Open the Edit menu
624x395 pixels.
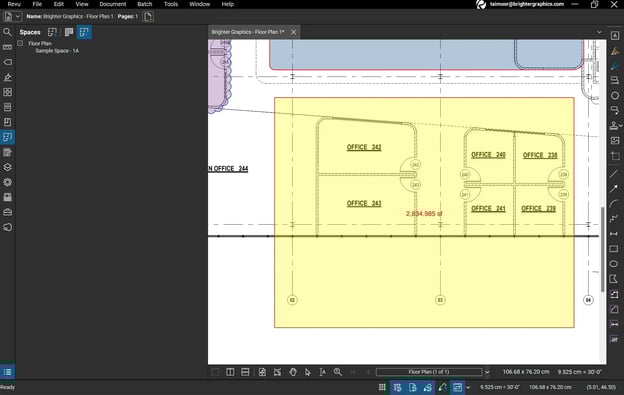[59, 4]
